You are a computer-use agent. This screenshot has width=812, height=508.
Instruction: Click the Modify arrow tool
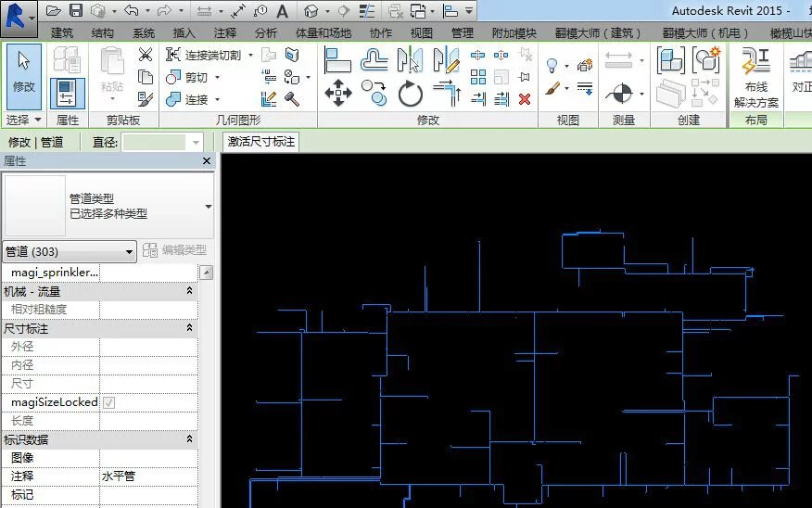24,76
